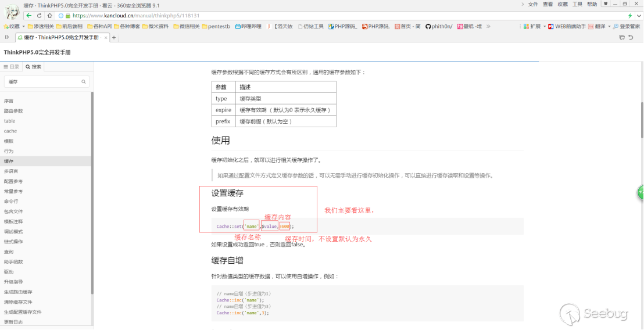Click the tab list window icon

click(622, 37)
